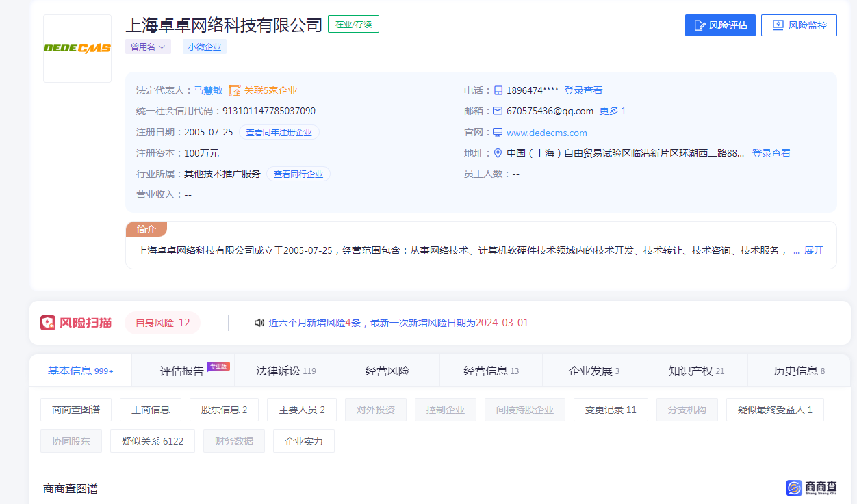
Task: Click the unified credit code 913101147785037090
Action: pyautogui.click(x=269, y=111)
